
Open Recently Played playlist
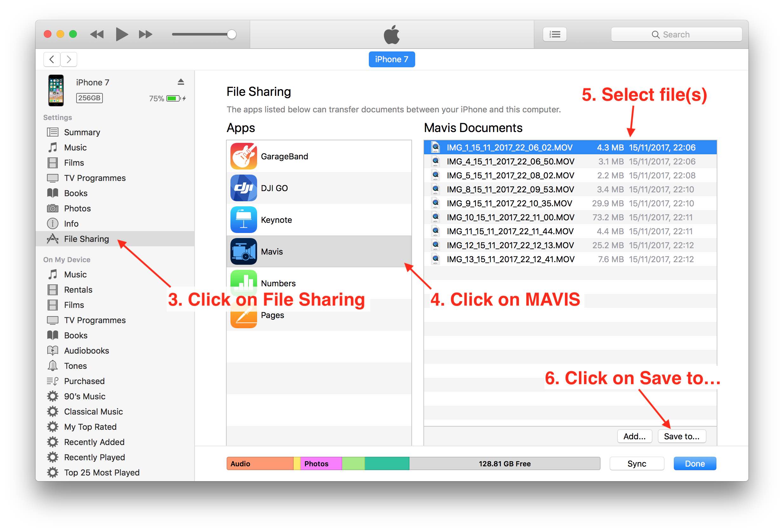[x=115, y=457]
